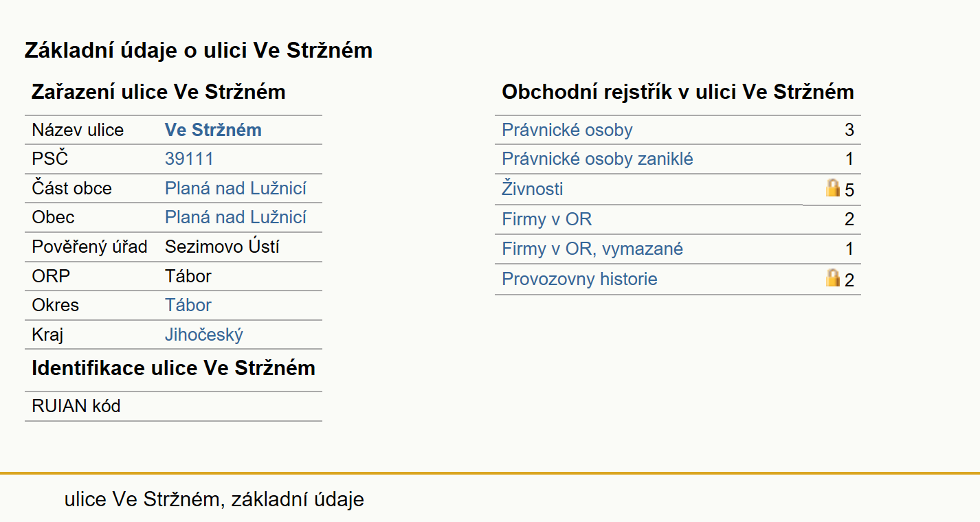Click the Sezimovo Ústí office text
The image size is (980, 522).
[x=222, y=247]
